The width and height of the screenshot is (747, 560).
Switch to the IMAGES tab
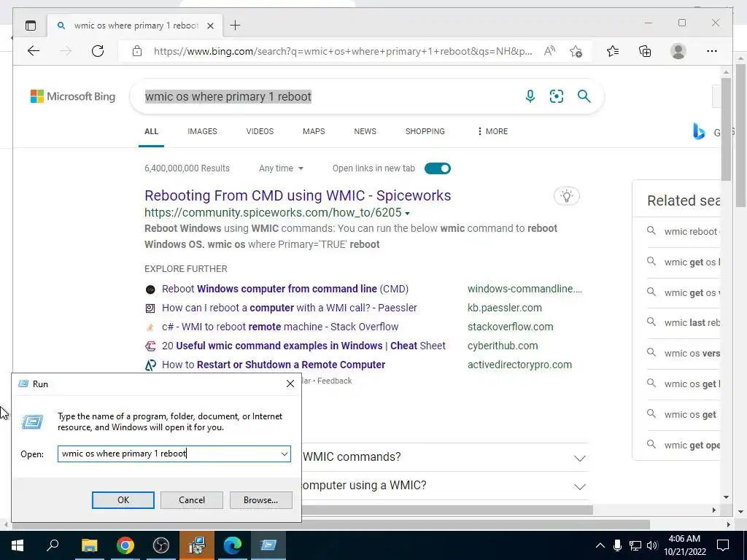(x=202, y=131)
